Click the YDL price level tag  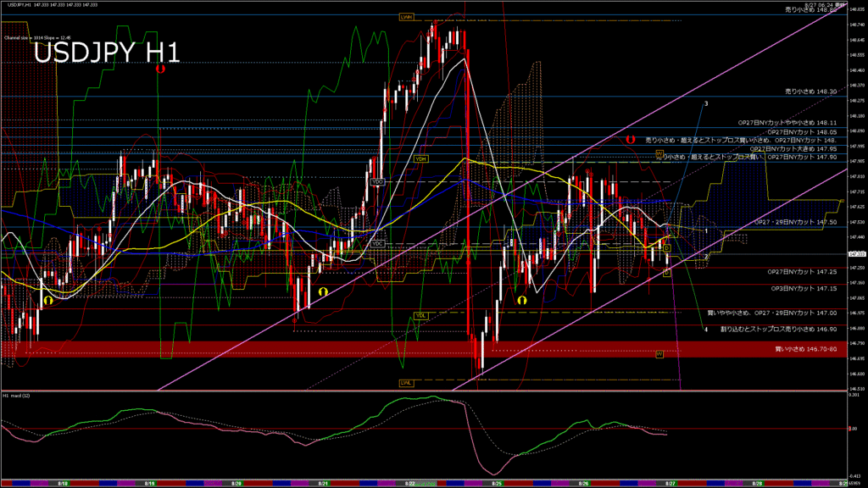pyautogui.click(x=420, y=315)
